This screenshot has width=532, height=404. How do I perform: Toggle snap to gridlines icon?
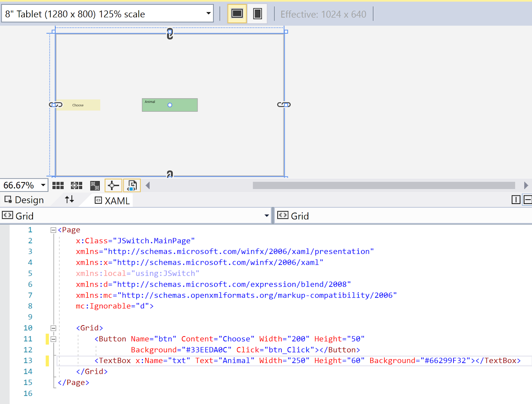tap(76, 185)
